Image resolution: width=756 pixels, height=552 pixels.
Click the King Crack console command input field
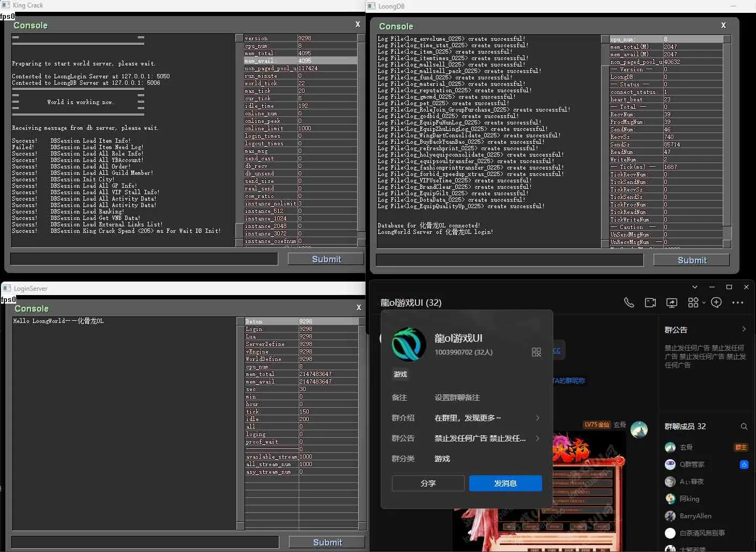[144, 259]
